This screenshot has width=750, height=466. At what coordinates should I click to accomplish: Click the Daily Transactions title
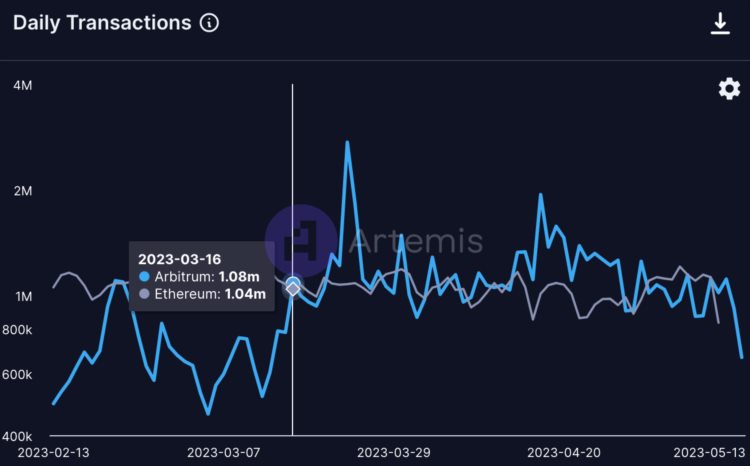[101, 23]
